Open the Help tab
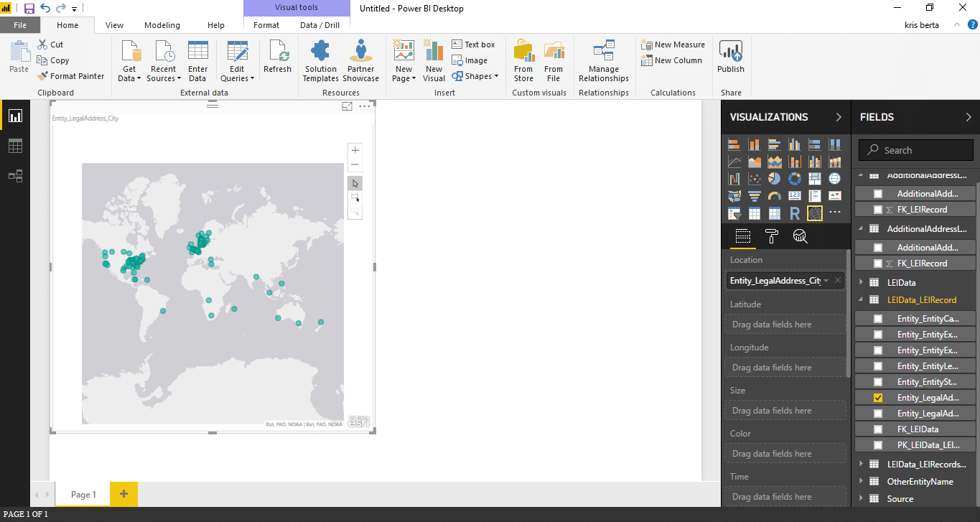This screenshot has height=522, width=980. [216, 25]
